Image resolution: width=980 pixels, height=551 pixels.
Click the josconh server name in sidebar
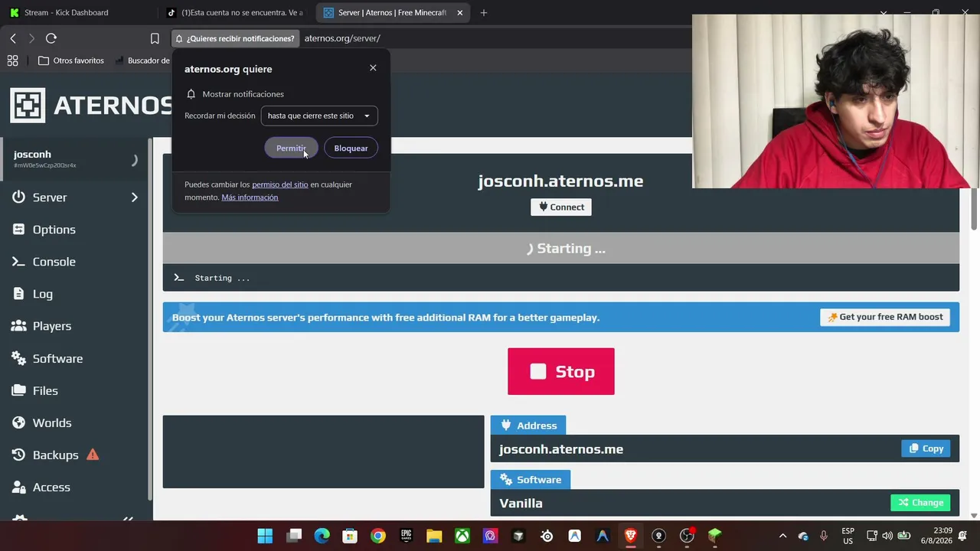point(32,154)
